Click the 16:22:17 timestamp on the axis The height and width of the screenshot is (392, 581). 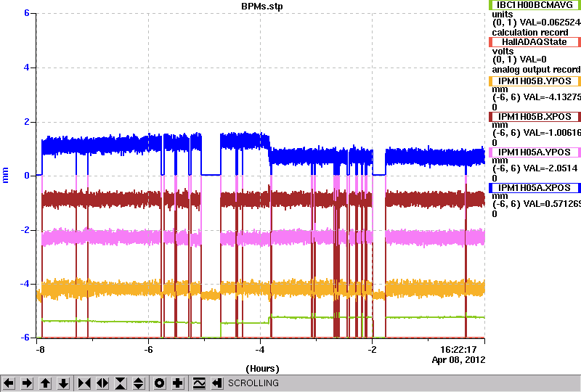(x=458, y=350)
